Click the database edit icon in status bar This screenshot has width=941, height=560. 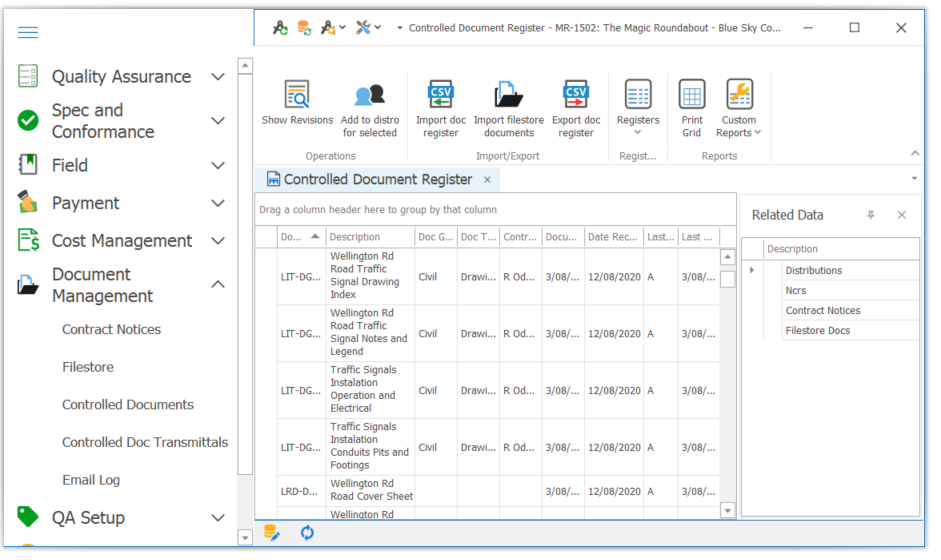point(272,532)
